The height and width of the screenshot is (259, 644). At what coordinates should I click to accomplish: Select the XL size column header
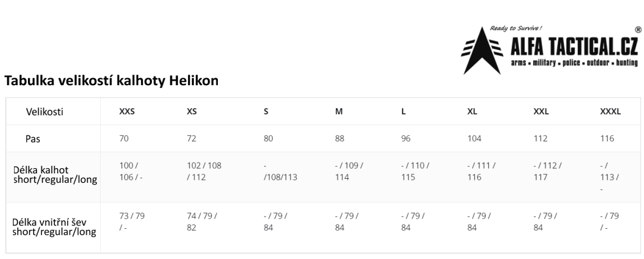(x=472, y=112)
